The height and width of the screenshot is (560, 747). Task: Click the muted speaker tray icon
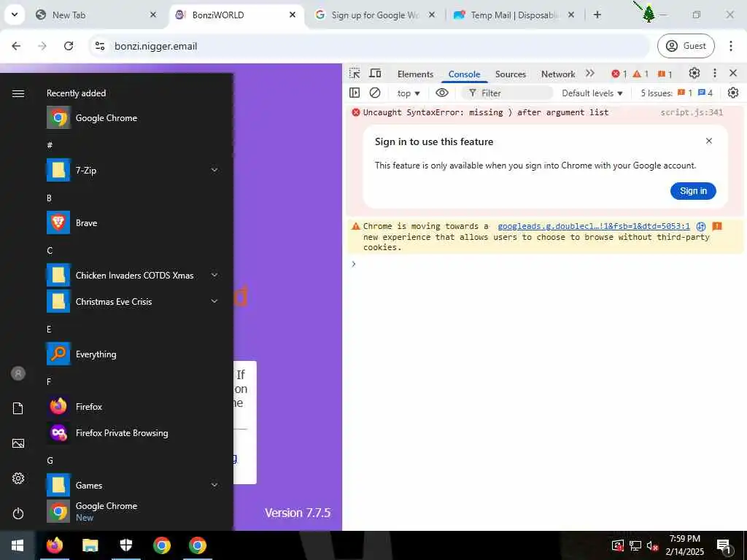(652, 545)
